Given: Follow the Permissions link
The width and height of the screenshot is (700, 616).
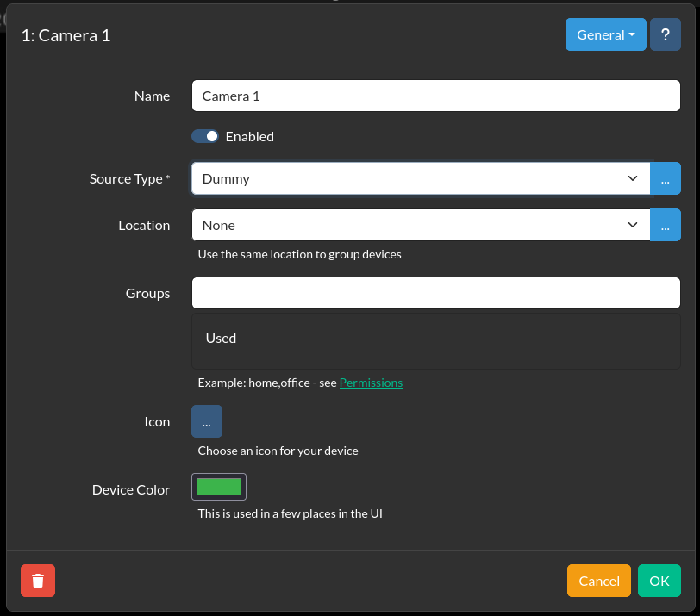Looking at the screenshot, I should click(x=371, y=383).
